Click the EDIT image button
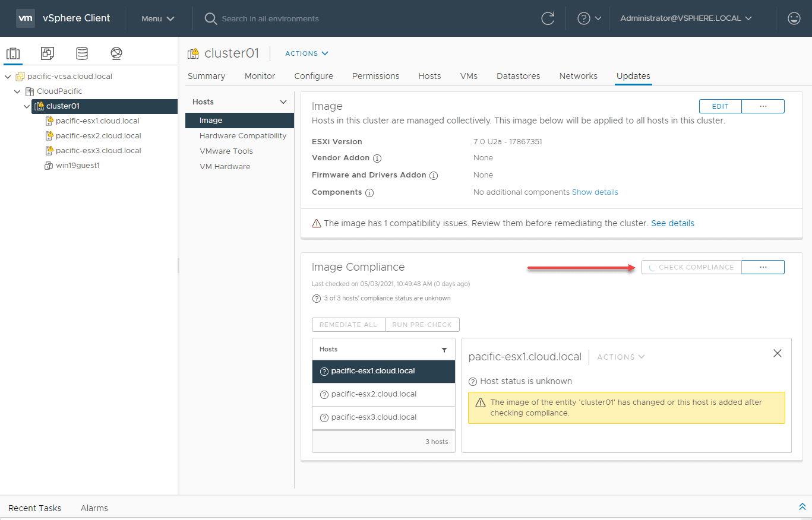This screenshot has width=812, height=520. tap(720, 106)
